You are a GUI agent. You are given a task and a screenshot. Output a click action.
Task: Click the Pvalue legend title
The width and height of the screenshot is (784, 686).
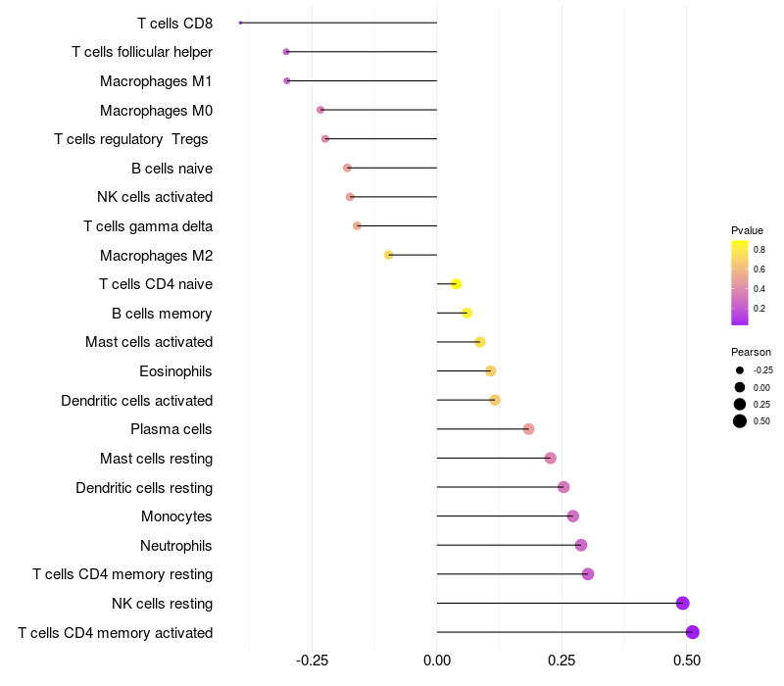tap(747, 230)
